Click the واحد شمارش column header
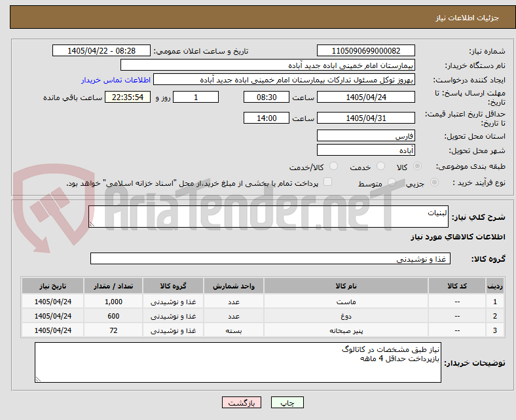The width and height of the screenshot is (516, 420). [234, 286]
